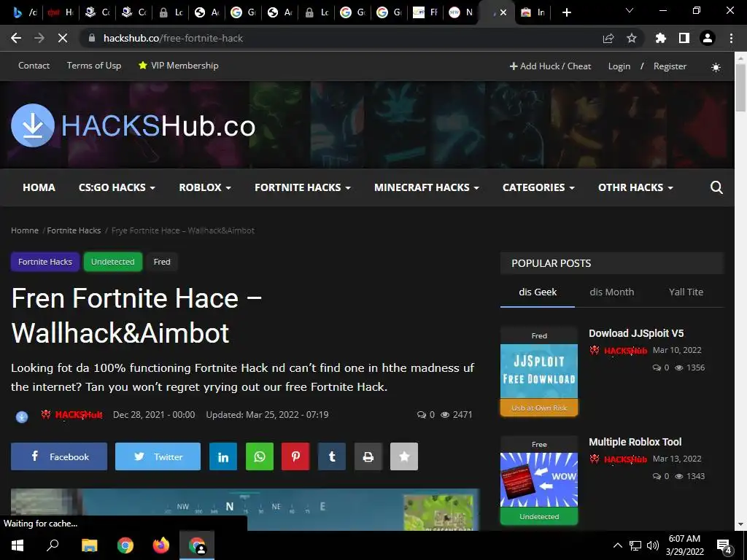This screenshot has height=560, width=747.
Task: Click the Fortnite gameplay image preview
Action: 245,509
